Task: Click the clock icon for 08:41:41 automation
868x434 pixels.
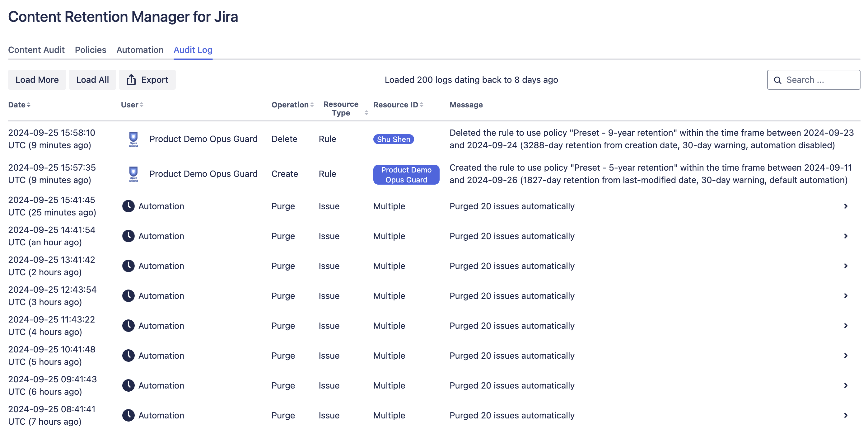Action: (x=128, y=415)
